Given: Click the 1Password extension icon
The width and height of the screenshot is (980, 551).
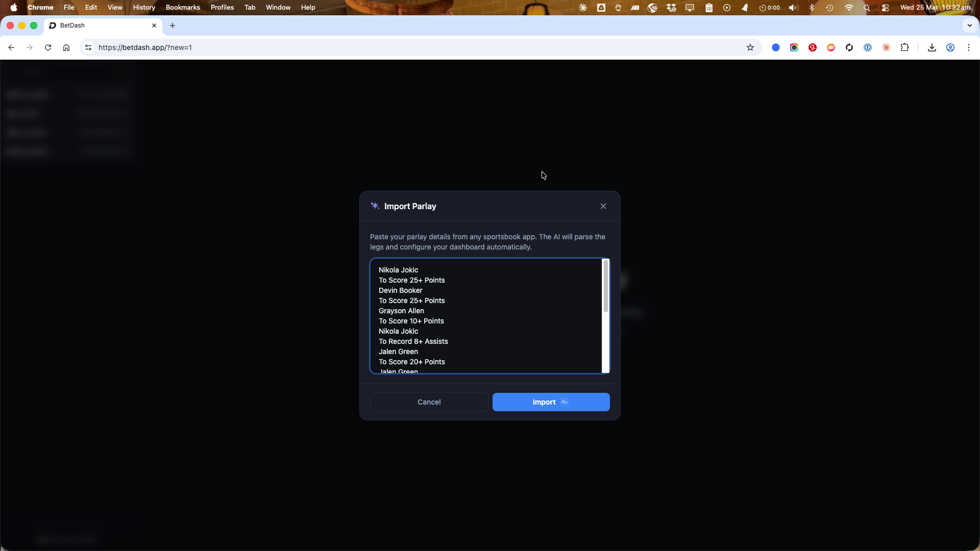Looking at the screenshot, I should [x=868, y=47].
